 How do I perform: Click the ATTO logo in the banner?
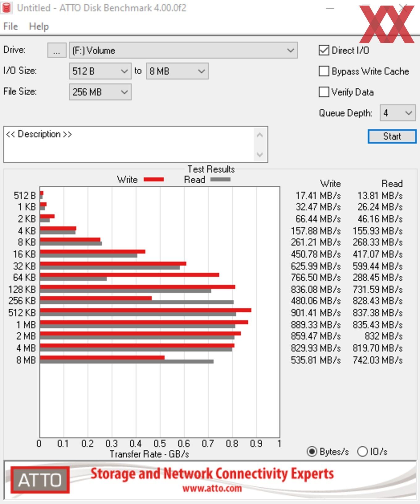40,480
